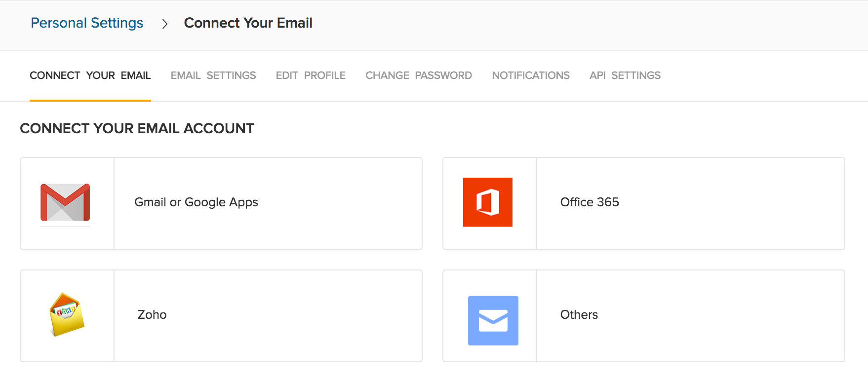
Task: Select the Connect Your Email tab
Action: click(90, 76)
